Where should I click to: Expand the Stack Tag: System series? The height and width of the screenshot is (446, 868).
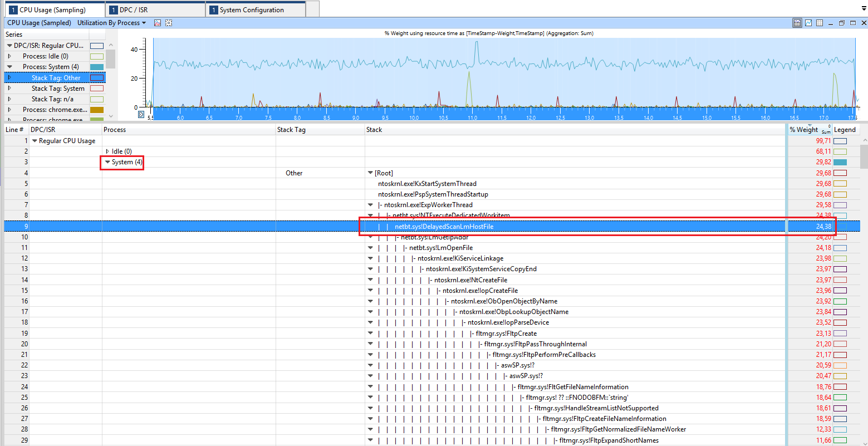click(x=9, y=89)
